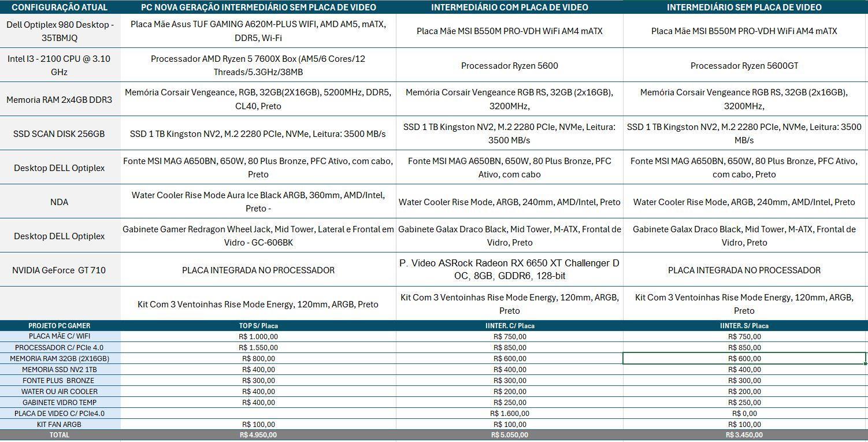Select the TOTAL row label
868x442 pixels.
(x=60, y=435)
